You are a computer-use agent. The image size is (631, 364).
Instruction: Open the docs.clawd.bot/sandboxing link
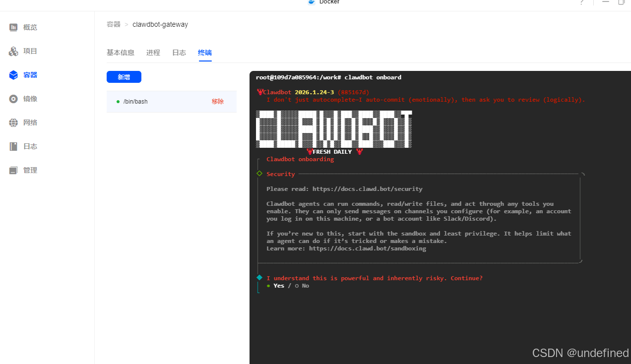[x=368, y=248]
